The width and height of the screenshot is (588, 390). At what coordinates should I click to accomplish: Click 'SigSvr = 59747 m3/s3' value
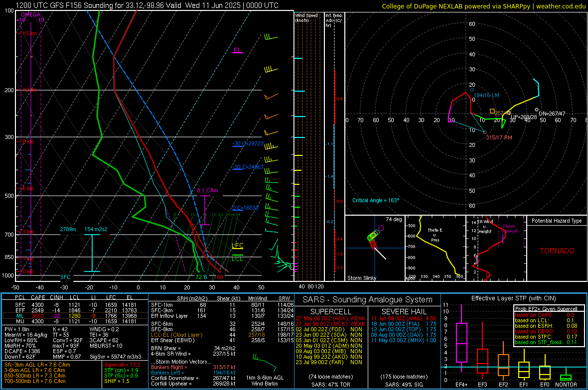point(116,357)
